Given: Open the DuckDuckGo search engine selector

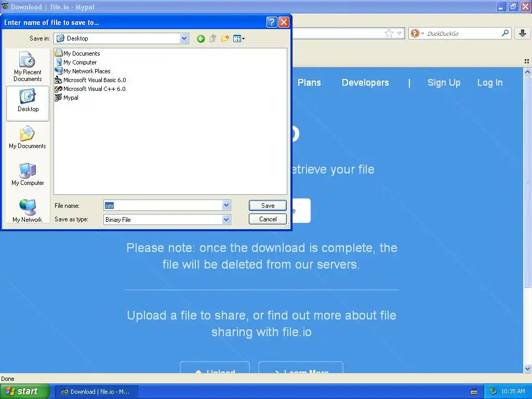Looking at the screenshot, I should pyautogui.click(x=417, y=33).
